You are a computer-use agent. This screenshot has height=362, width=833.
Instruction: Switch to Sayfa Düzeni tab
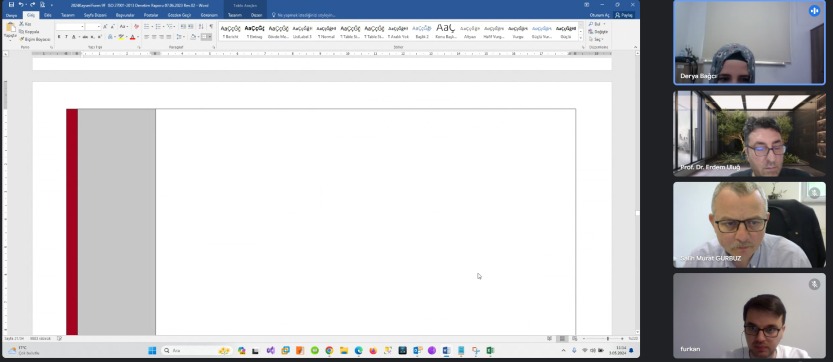tap(96, 15)
